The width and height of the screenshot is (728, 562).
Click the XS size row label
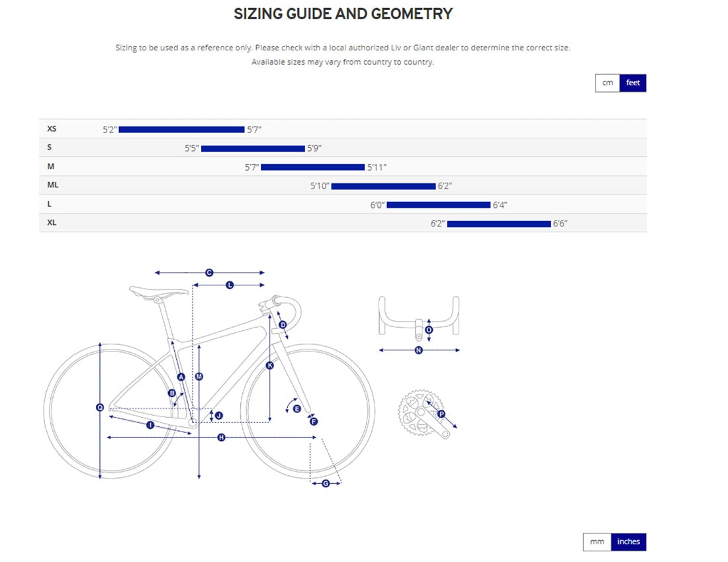pos(52,129)
